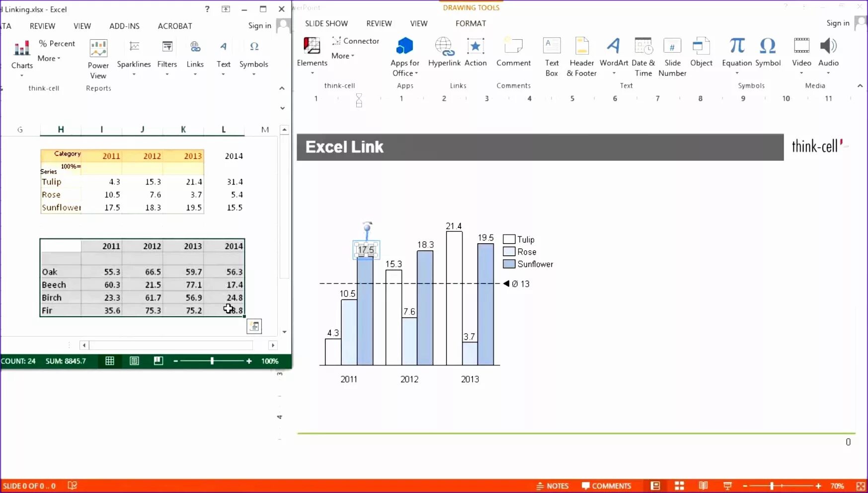Zoom in Excel with plus button
868x493 pixels.
point(249,361)
